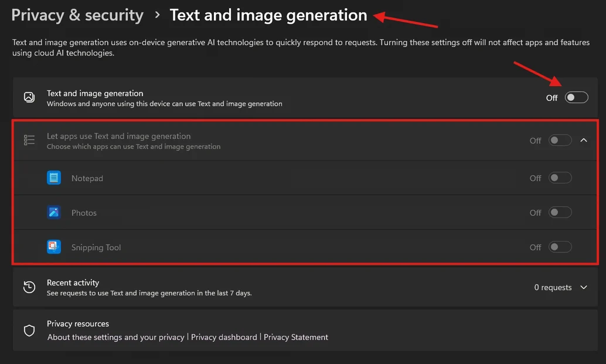Click 'See requests to use Text and image generation' text

[x=149, y=293]
